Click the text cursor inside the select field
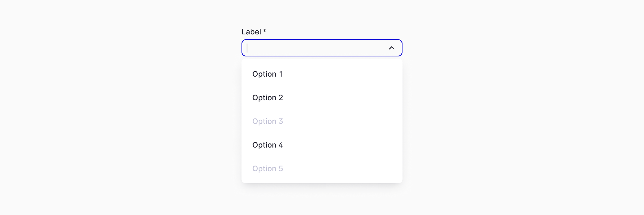This screenshot has height=215, width=644. (247, 48)
